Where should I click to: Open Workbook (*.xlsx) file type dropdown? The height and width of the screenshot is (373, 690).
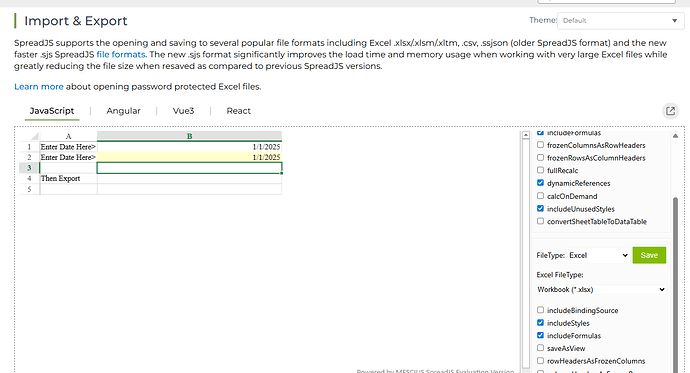(601, 289)
